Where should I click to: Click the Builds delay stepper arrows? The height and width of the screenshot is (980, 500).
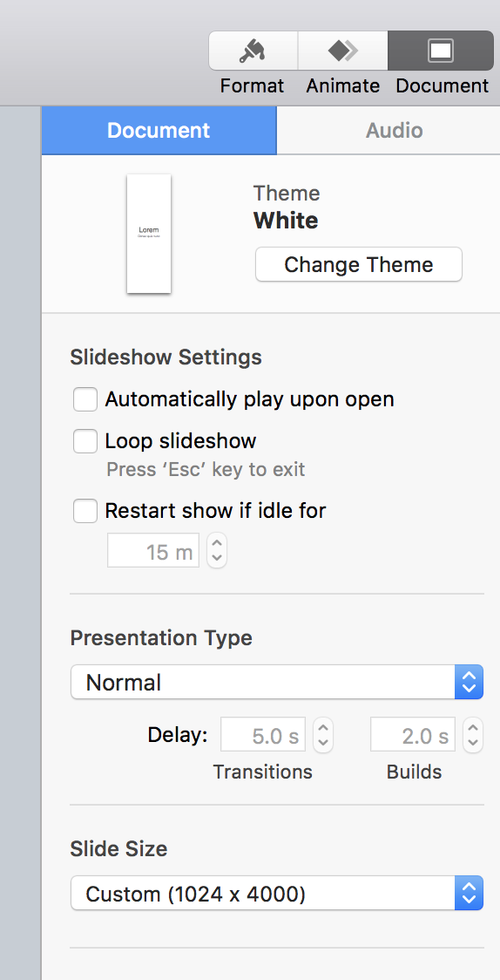click(472, 734)
